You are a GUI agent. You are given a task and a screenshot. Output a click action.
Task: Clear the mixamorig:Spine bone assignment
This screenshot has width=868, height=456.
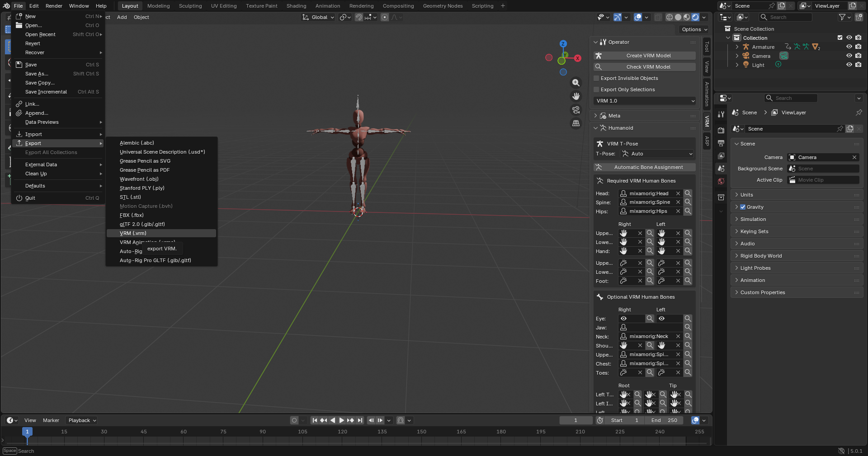[x=678, y=202]
